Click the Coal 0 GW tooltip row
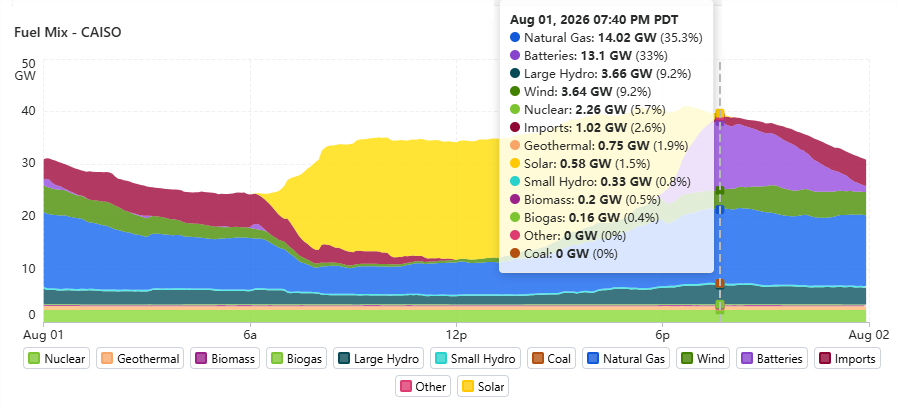897x404 pixels. (x=563, y=254)
